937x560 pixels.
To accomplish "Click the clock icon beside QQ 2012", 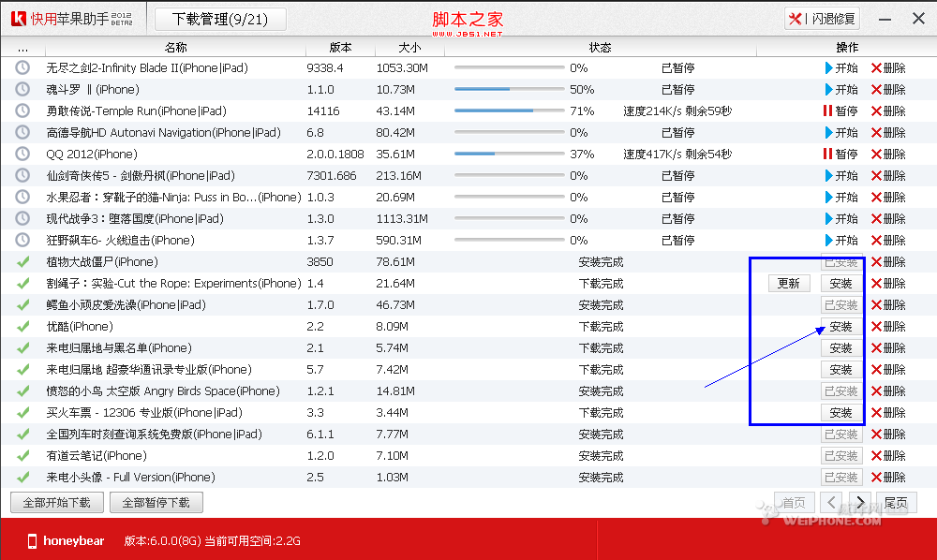I will (22, 154).
